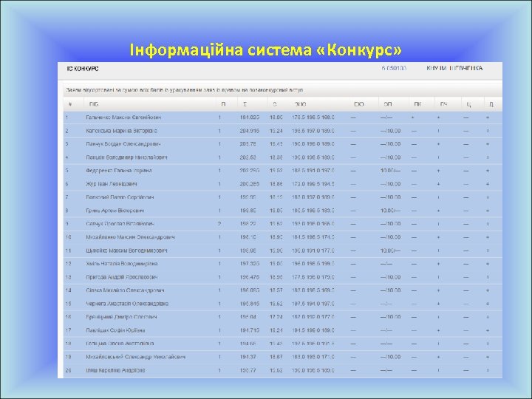This screenshot has height=399, width=532.
Task: Click total score 194.715 in row 17
Action: point(250,330)
